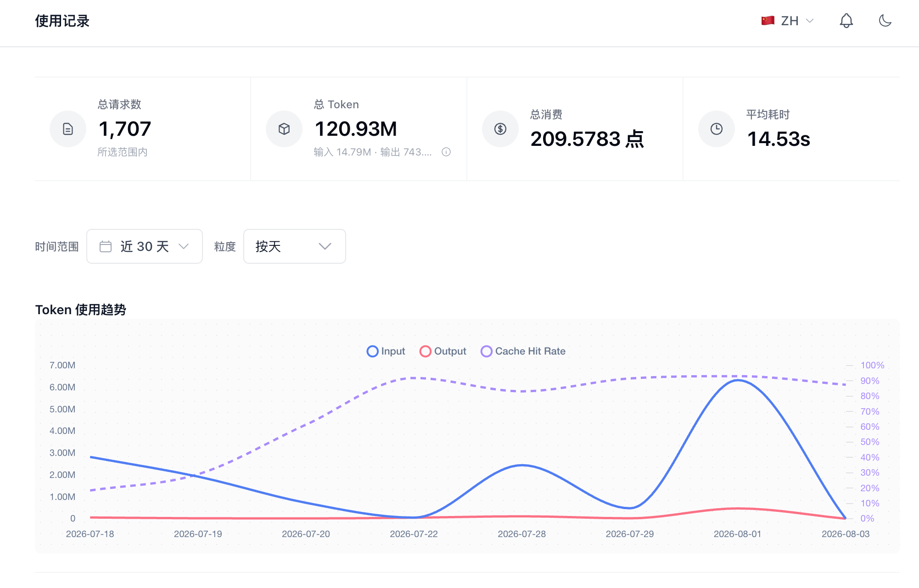Toggle the Cache Hit Rate legend series

click(523, 351)
